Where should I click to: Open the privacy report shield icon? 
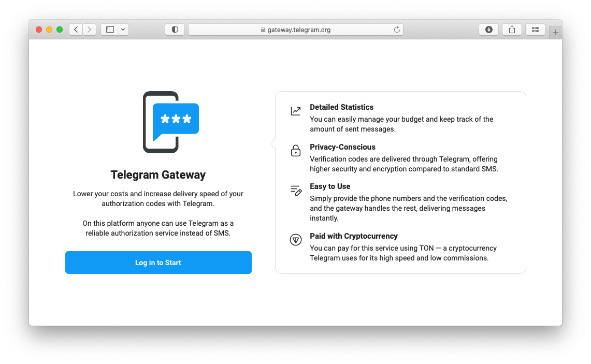click(x=175, y=30)
